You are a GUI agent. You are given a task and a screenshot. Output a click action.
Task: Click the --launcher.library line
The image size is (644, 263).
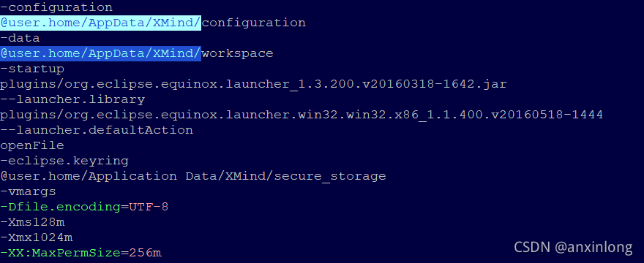click(72, 99)
